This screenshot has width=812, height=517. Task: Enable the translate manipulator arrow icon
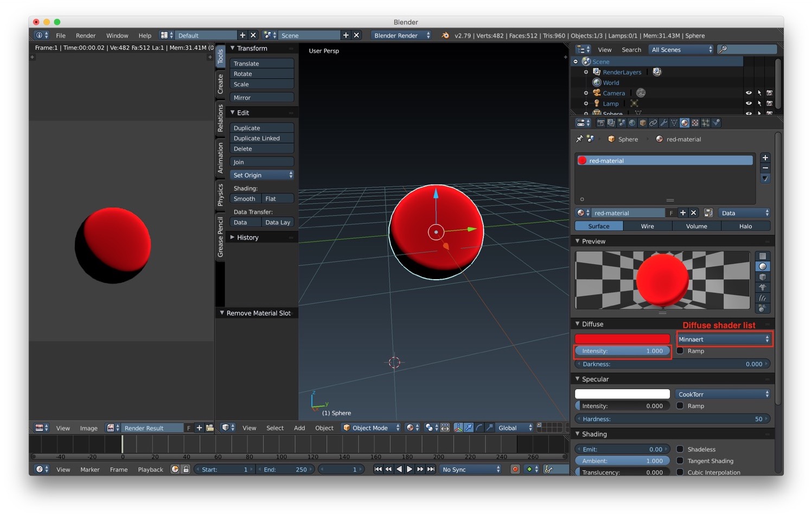(x=469, y=428)
